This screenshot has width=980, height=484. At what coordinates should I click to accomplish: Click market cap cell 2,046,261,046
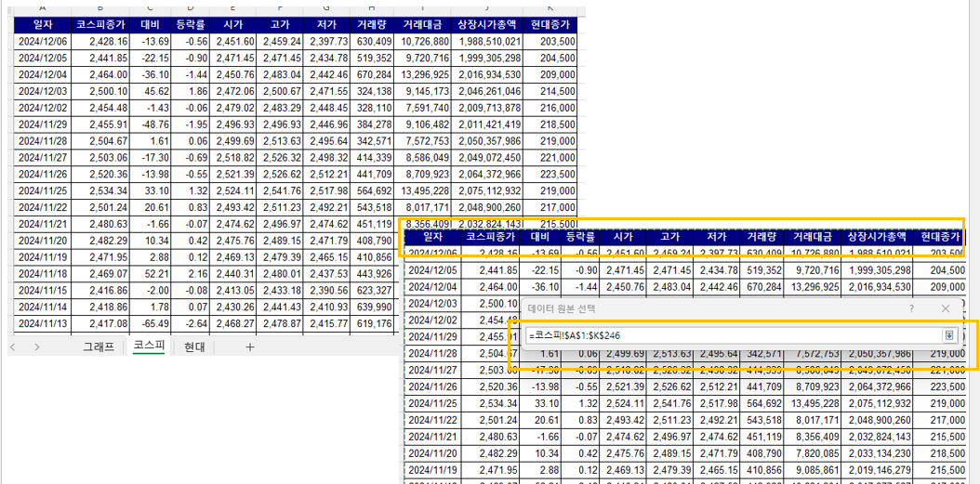coord(487,91)
